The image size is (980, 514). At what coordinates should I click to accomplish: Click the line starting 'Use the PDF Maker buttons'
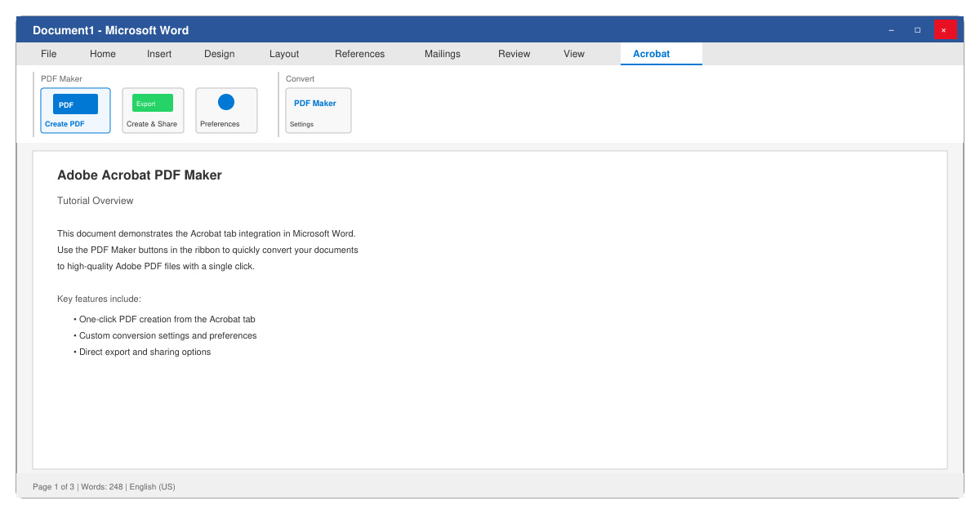click(207, 250)
